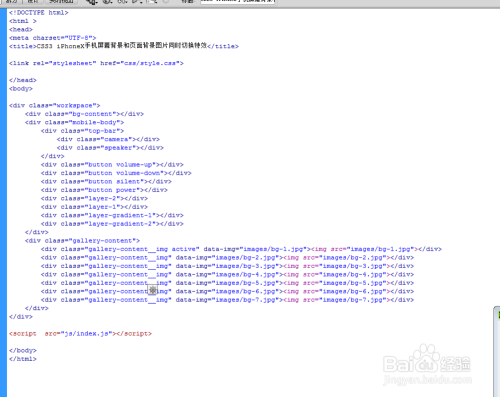Viewport: 500px width, 397px height.
Task: Click the active gallery image bg-1.jpg line
Action: coord(241,249)
